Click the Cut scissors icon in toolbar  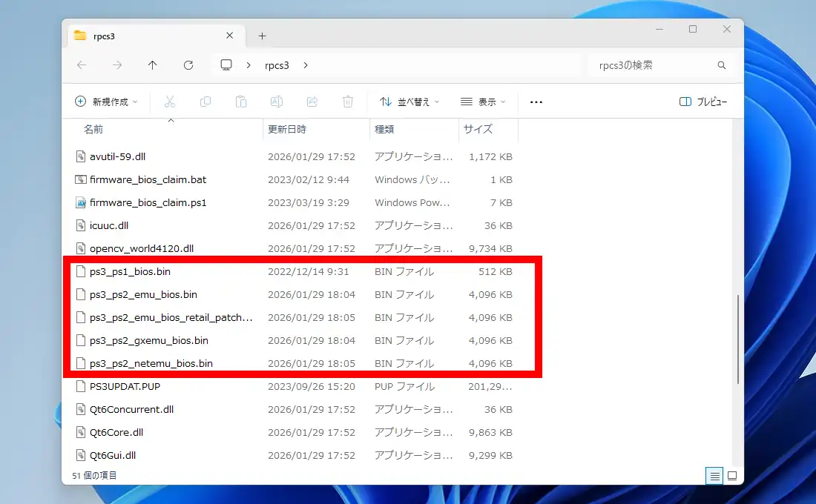click(170, 102)
